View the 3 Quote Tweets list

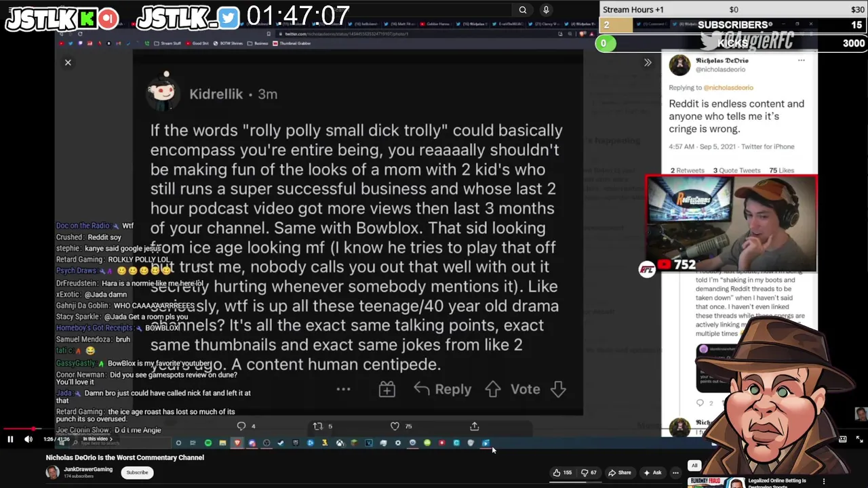[736, 170]
